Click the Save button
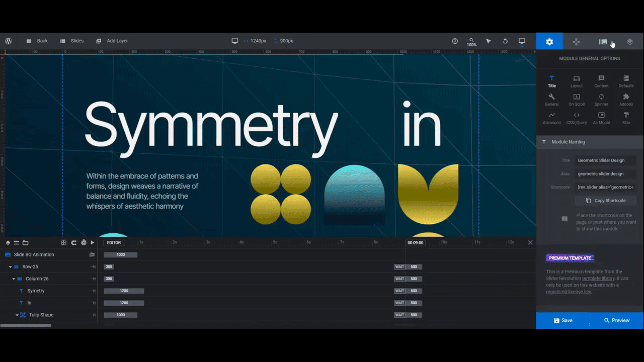Viewport: 644px width, 362px height. pos(563,320)
